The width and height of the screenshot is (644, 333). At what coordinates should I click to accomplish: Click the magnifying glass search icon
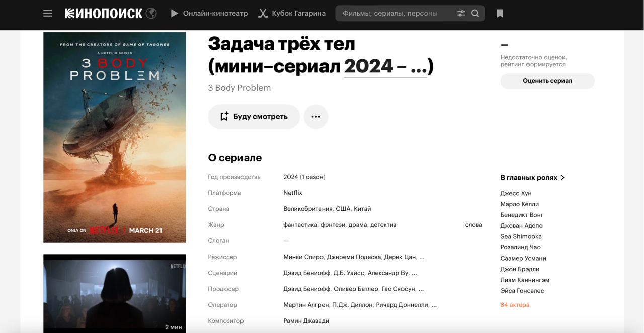(475, 14)
